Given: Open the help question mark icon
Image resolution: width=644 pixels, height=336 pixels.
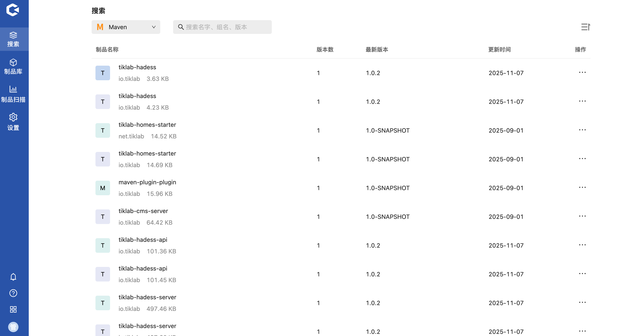Looking at the screenshot, I should [x=13, y=293].
